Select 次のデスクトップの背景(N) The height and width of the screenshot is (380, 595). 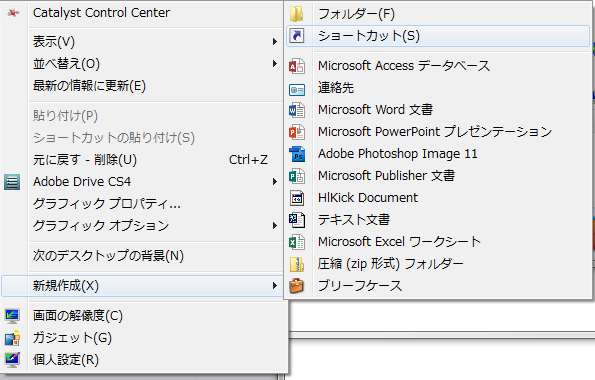[x=142, y=256]
